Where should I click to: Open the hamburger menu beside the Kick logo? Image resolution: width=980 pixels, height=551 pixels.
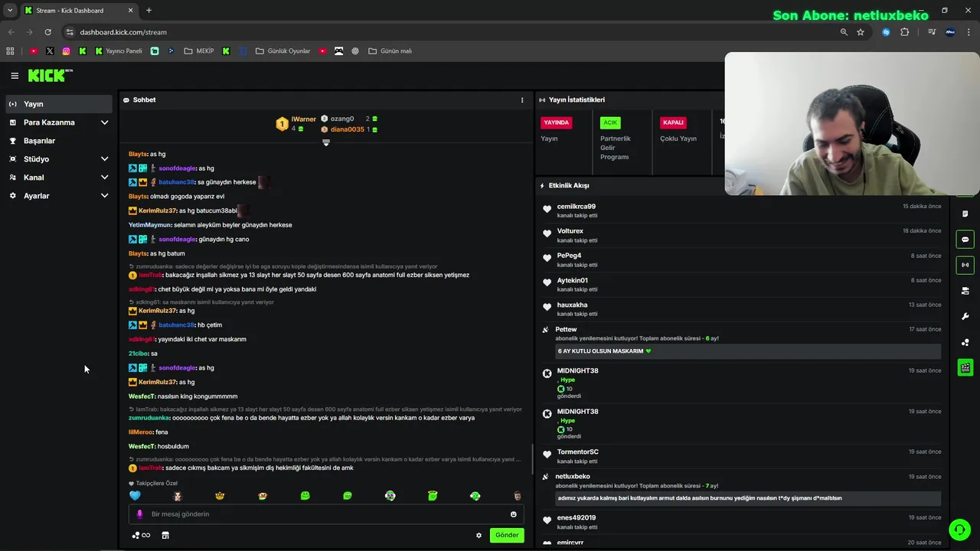click(x=15, y=76)
